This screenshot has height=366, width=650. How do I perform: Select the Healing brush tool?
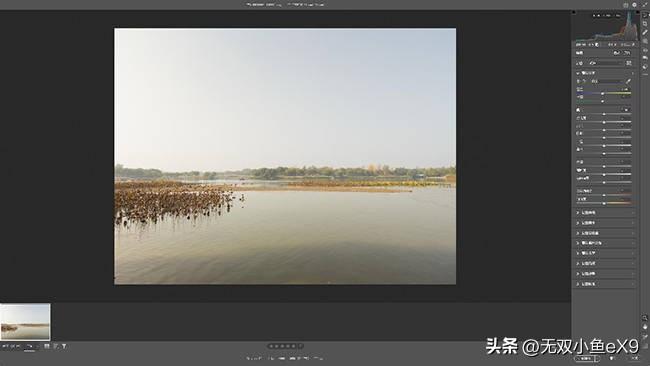pos(645,32)
